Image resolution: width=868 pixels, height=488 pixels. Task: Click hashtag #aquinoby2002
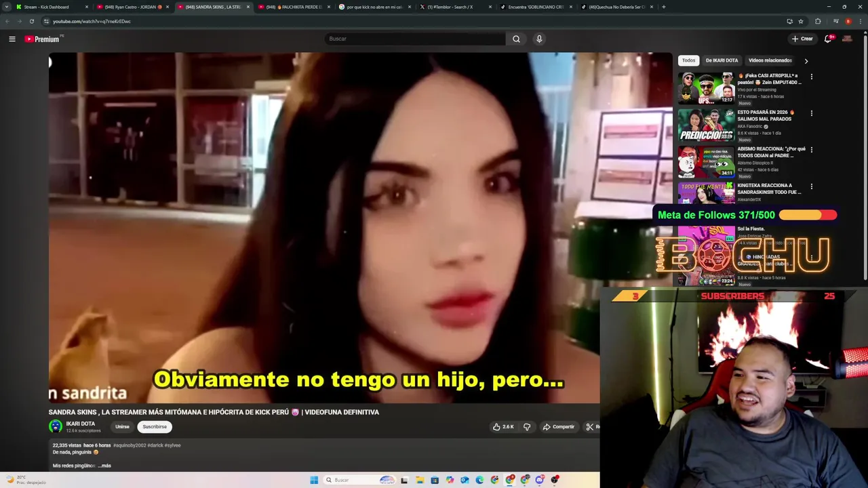[x=129, y=445]
